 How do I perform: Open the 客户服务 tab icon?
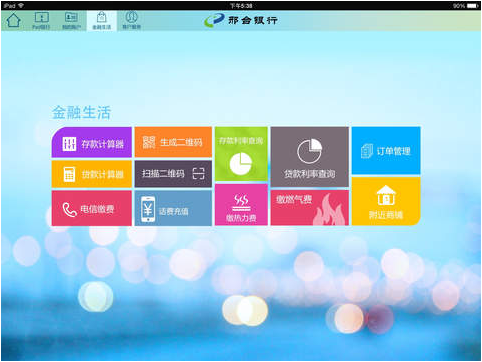click(x=131, y=21)
